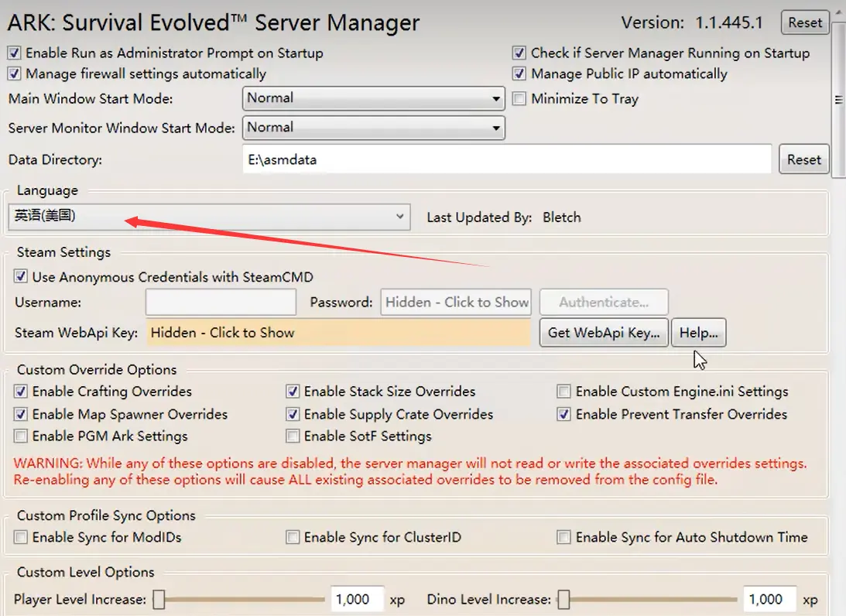Viewport: 846px width, 616px height.
Task: Toggle Enable Run as Administrator Prompt checkbox
Action: pyautogui.click(x=15, y=53)
